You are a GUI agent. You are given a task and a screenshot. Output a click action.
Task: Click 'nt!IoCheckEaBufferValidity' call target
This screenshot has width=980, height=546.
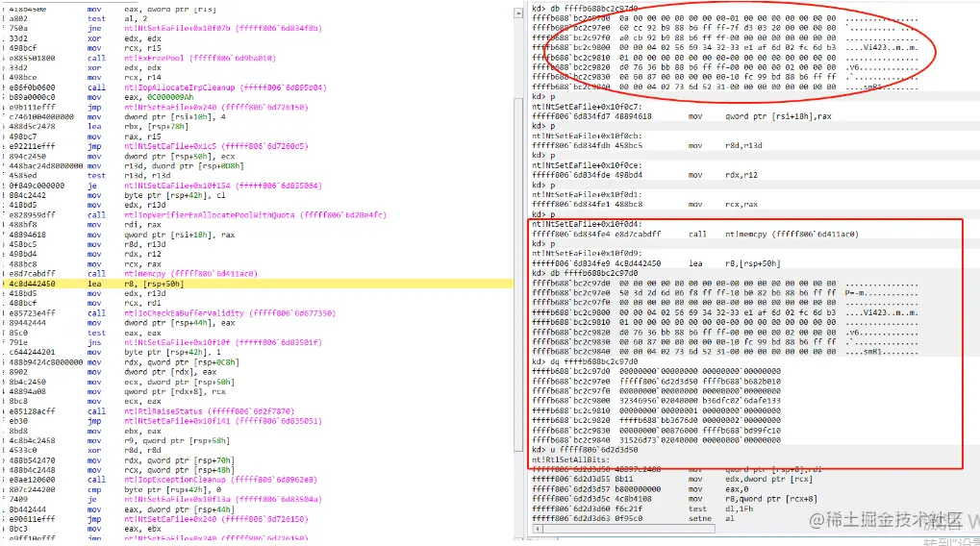tap(230, 313)
